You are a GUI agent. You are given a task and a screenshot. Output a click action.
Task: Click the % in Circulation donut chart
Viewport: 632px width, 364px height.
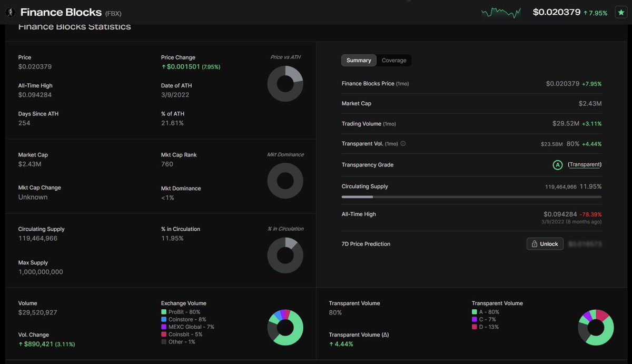point(285,255)
